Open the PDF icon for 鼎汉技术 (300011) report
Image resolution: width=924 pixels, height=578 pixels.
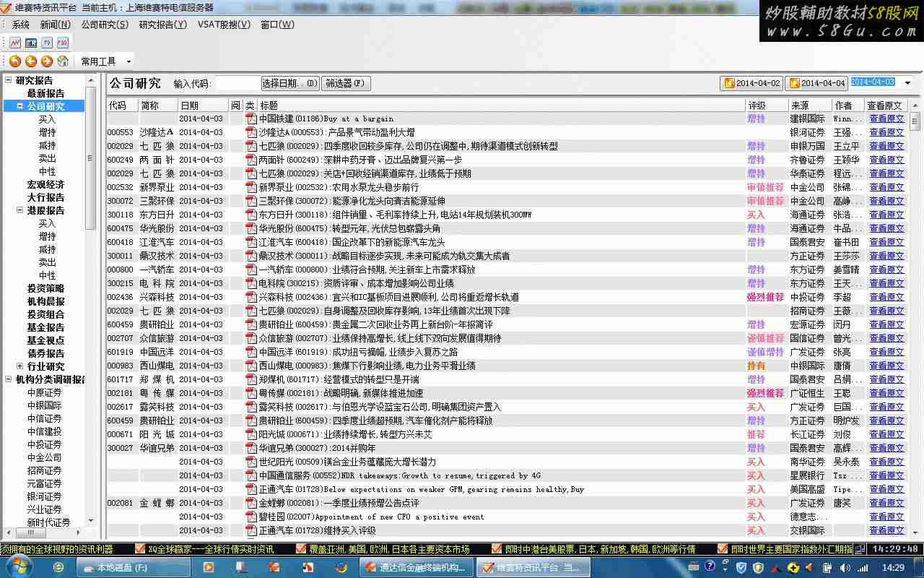(x=251, y=256)
